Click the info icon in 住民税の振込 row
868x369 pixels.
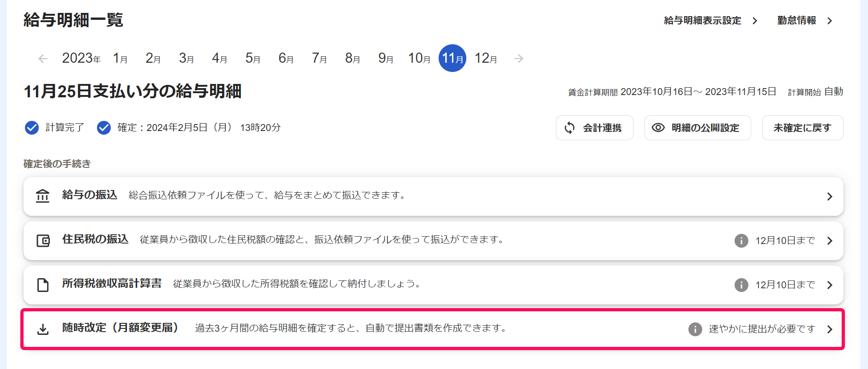click(741, 240)
